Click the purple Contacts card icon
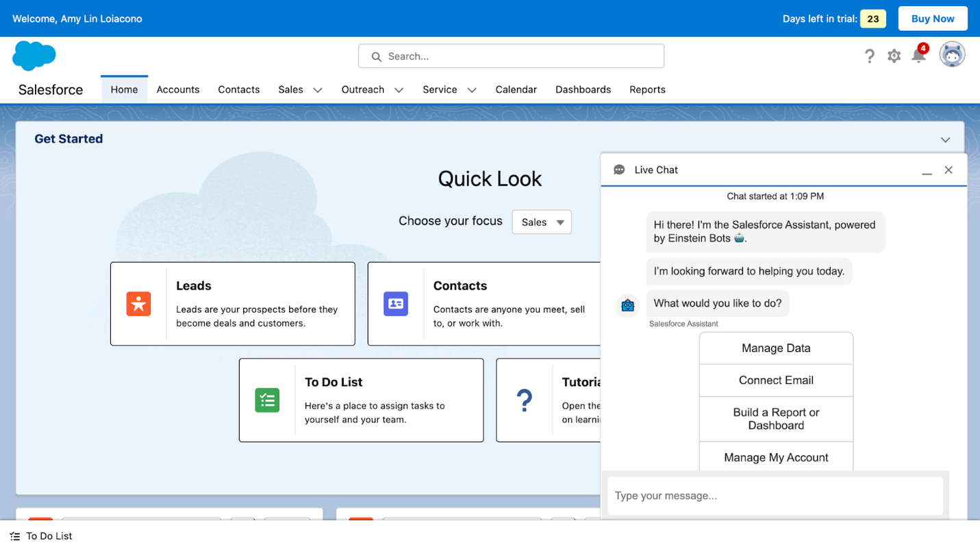The image size is (980, 551). [x=396, y=304]
